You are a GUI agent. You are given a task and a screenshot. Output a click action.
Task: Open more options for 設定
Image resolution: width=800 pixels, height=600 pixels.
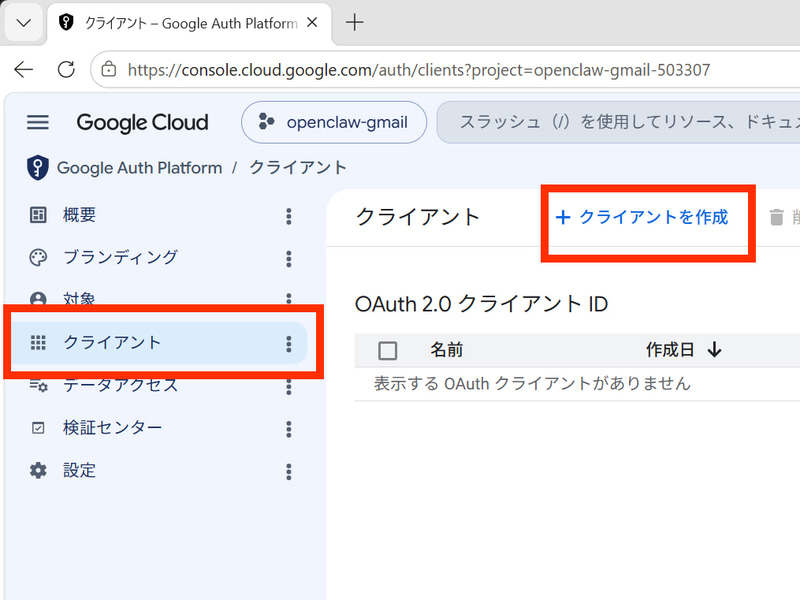289,471
